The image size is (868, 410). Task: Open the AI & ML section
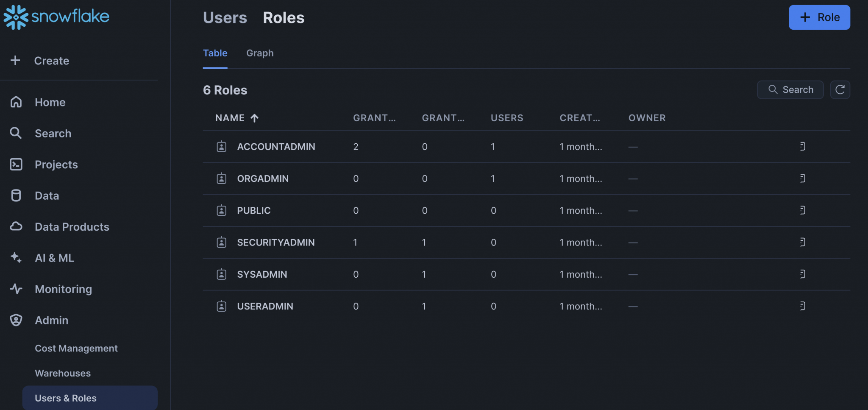tap(54, 258)
